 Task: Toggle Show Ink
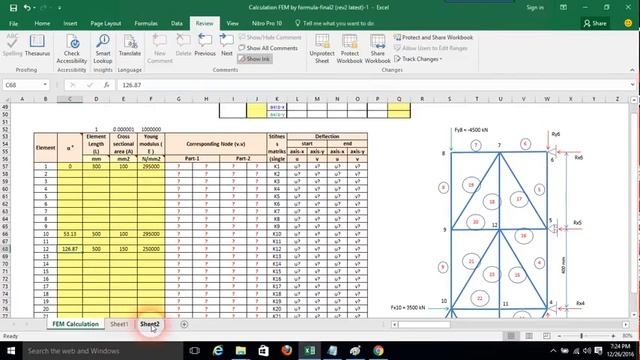click(255, 59)
